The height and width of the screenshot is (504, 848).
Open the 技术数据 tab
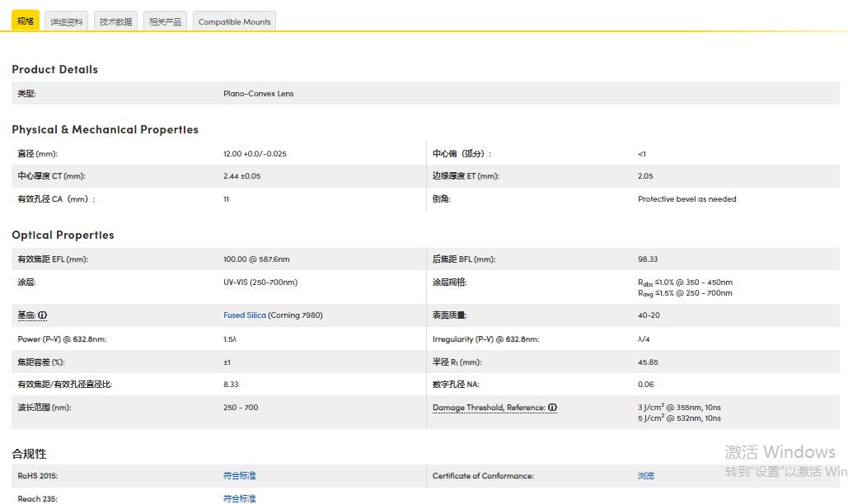(x=116, y=22)
